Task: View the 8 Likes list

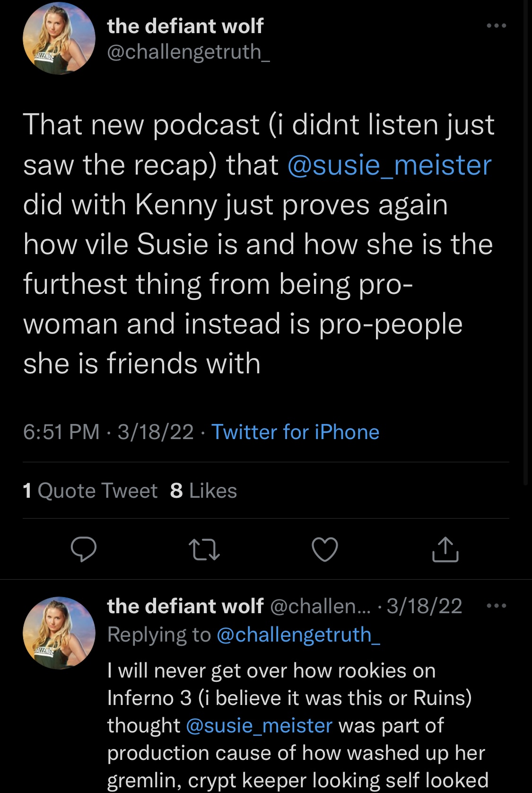Action: point(204,491)
